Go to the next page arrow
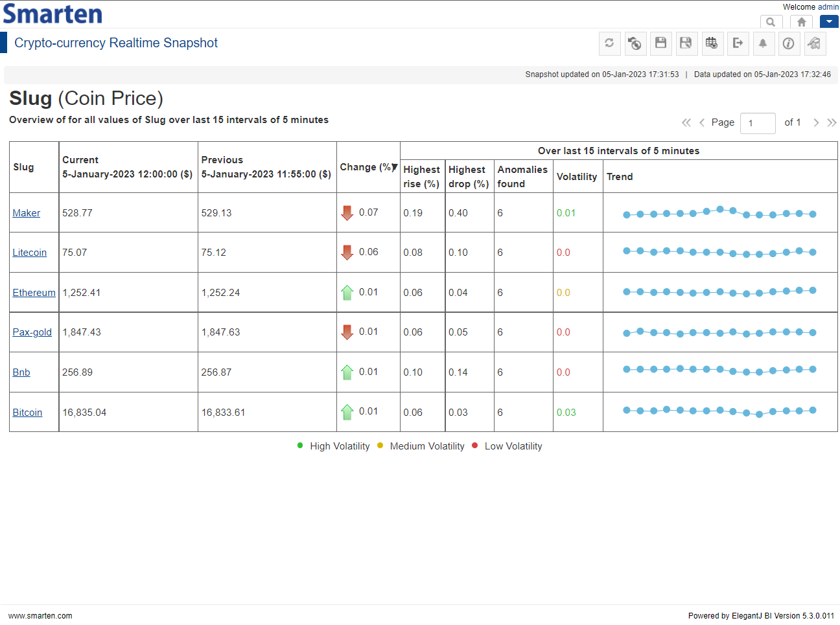Screen dimensions: 840x625 point(816,122)
